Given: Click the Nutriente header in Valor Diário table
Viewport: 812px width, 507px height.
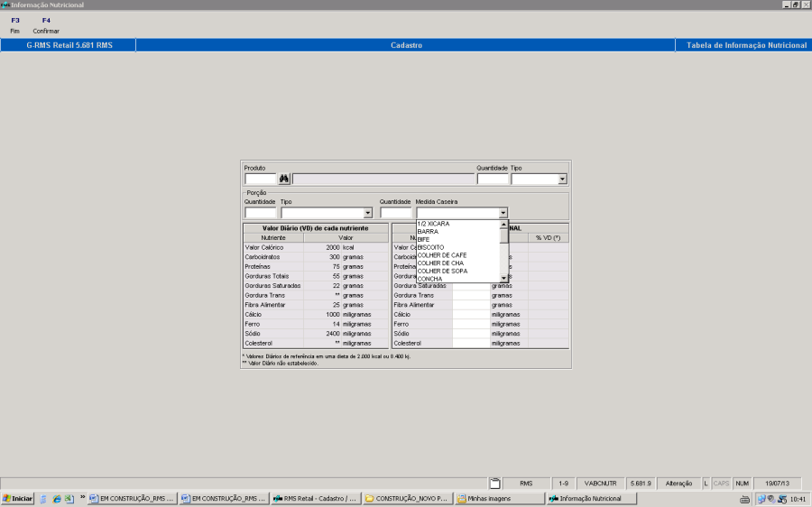Looking at the screenshot, I should click(273, 237).
